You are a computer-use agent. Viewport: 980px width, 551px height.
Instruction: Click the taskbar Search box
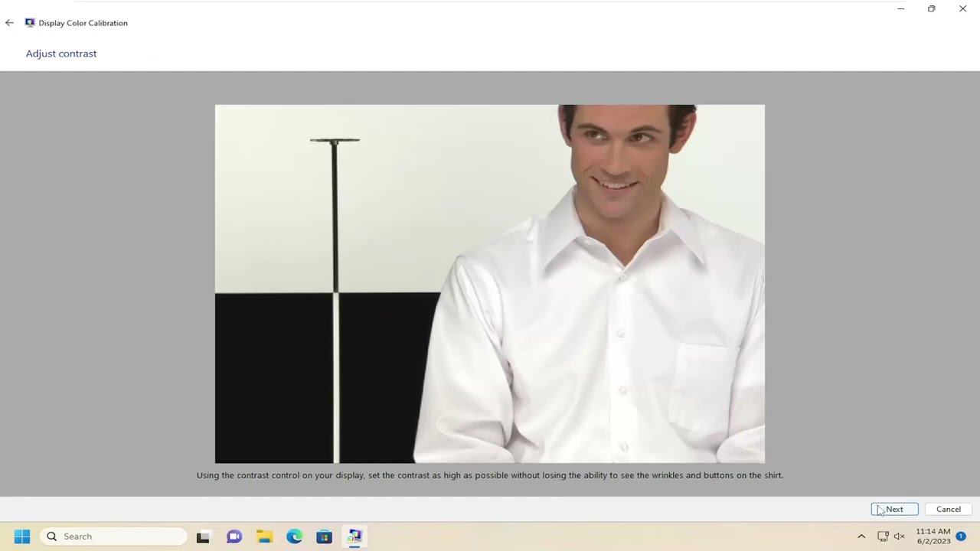(x=113, y=536)
